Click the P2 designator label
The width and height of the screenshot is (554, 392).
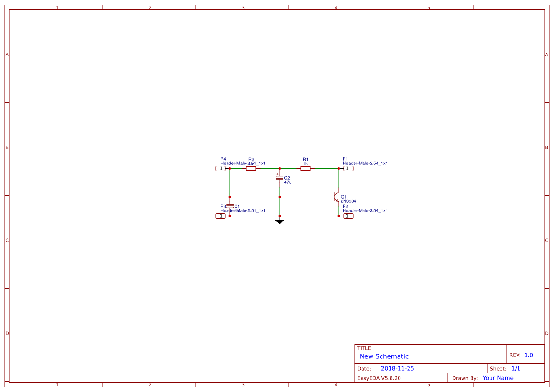(x=345, y=206)
